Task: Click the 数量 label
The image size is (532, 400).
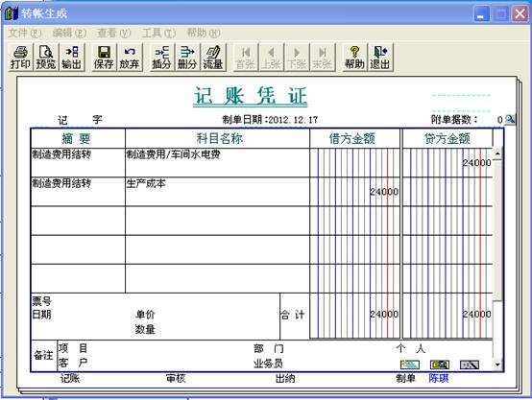Action: 145,329
